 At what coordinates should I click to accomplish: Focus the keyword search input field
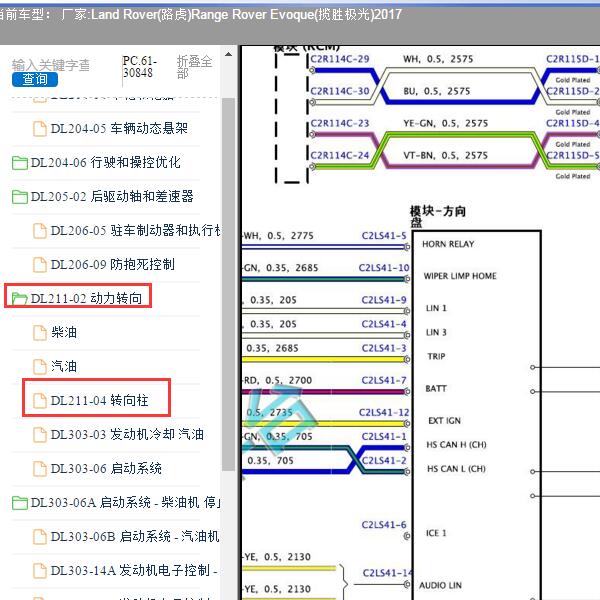[x=51, y=65]
